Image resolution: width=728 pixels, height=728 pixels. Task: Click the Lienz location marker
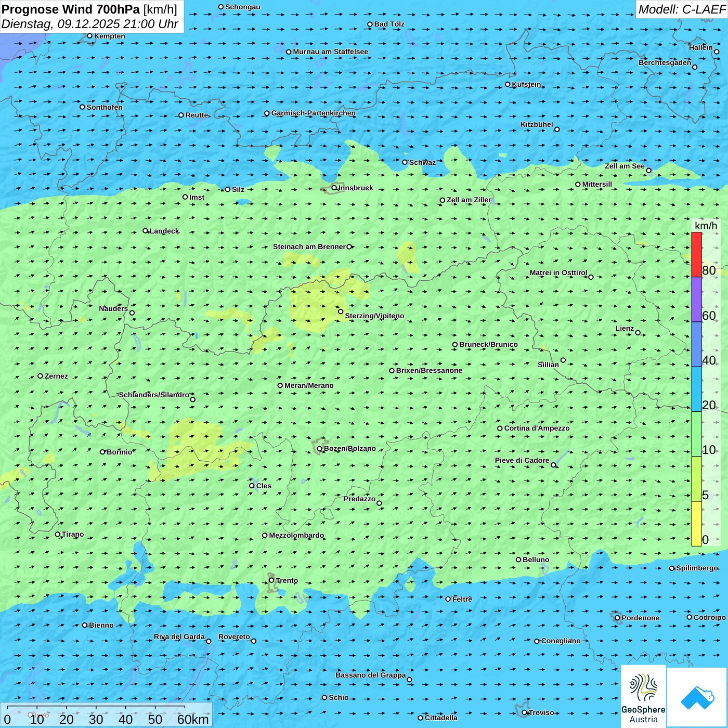[x=638, y=333]
